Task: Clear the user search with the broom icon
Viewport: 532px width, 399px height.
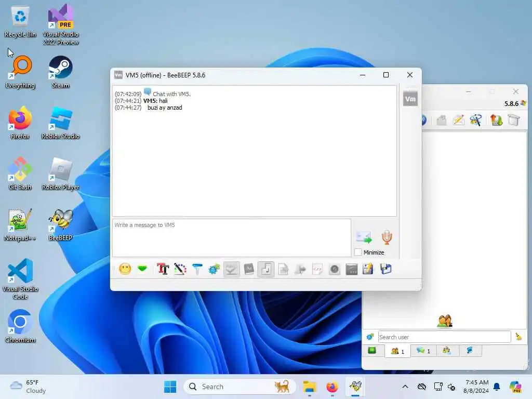Action: (519, 337)
